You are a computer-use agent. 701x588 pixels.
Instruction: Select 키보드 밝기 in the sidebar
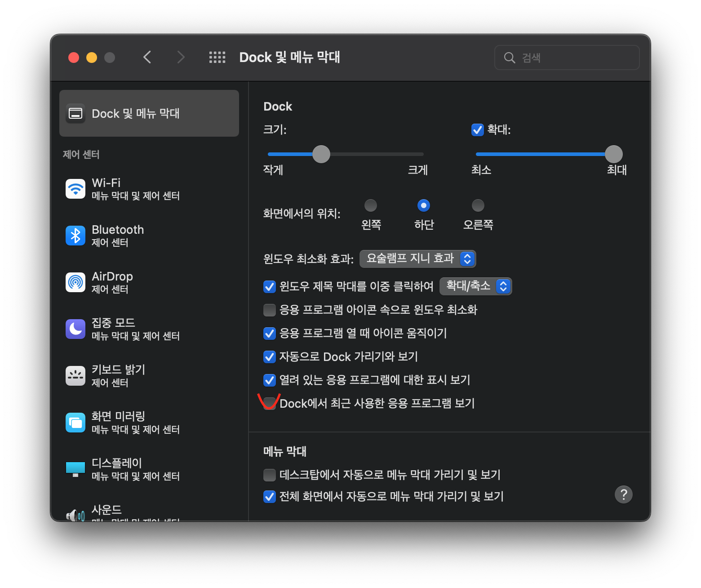tap(149, 376)
